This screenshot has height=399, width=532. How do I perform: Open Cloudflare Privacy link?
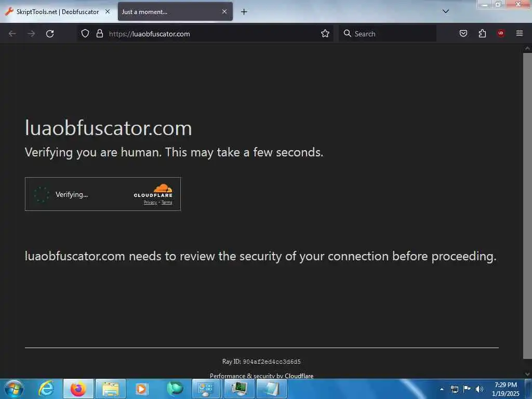(150, 203)
